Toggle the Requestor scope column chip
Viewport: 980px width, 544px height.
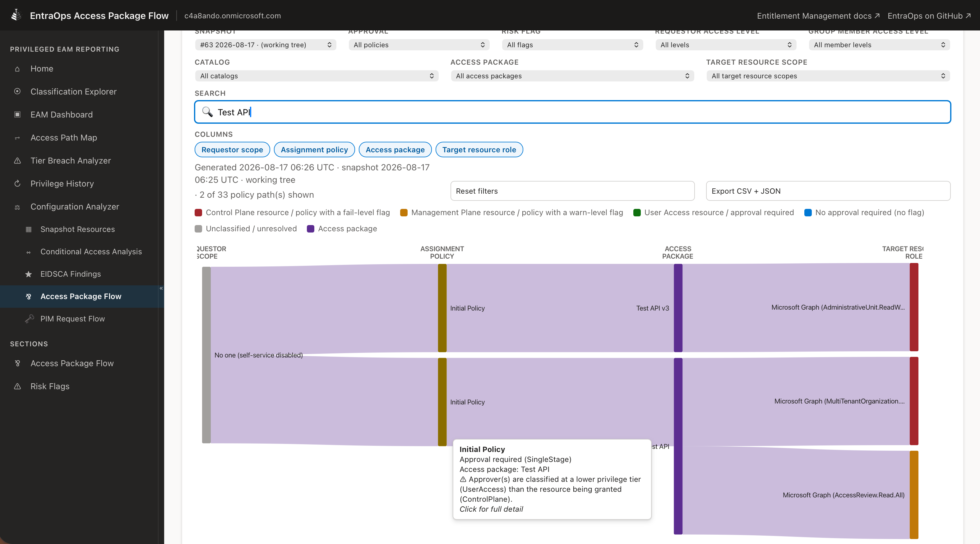tap(232, 150)
